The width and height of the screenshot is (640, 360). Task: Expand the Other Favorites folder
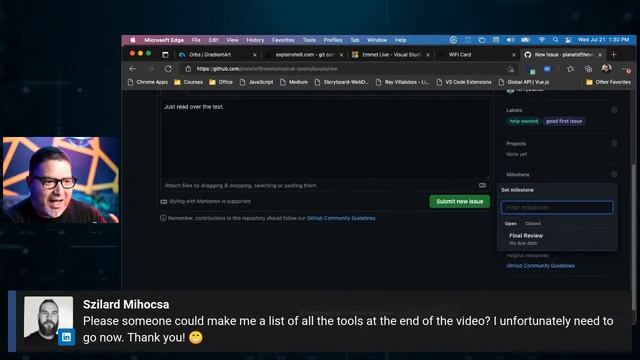(x=608, y=82)
